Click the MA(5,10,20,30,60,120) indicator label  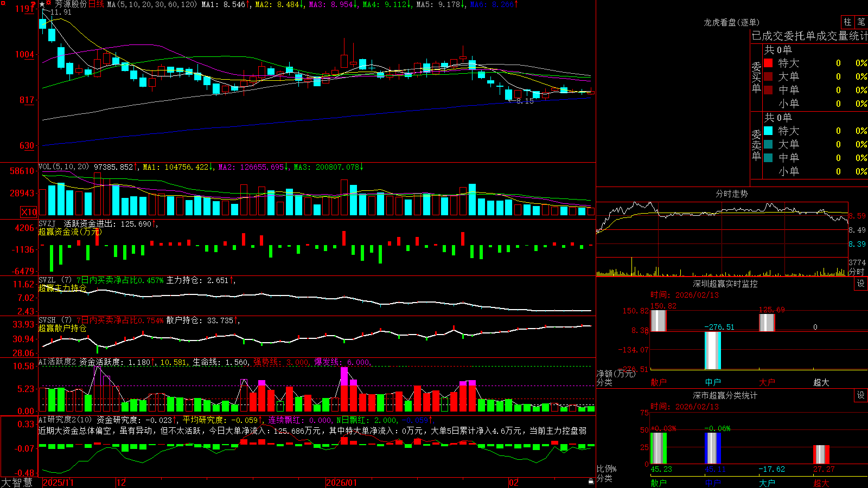click(152, 4)
